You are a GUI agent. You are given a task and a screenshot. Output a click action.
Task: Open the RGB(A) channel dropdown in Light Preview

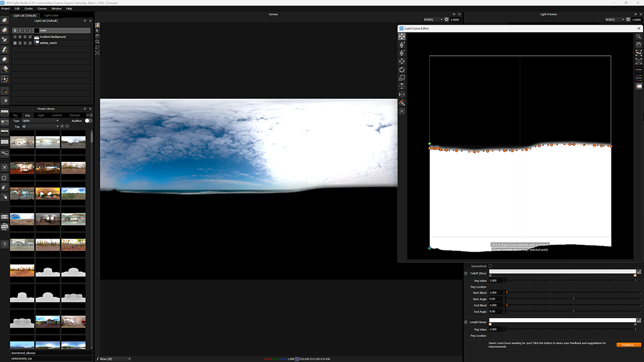click(x=615, y=19)
